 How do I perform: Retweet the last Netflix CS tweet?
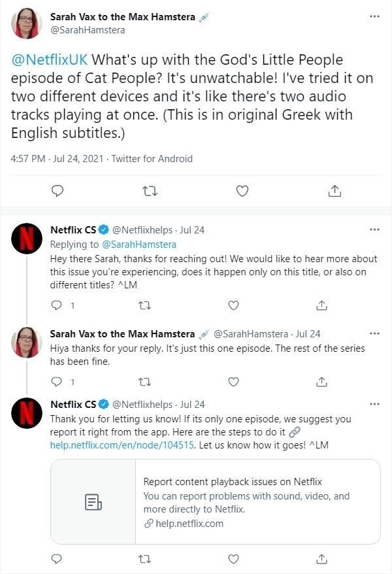click(x=145, y=559)
